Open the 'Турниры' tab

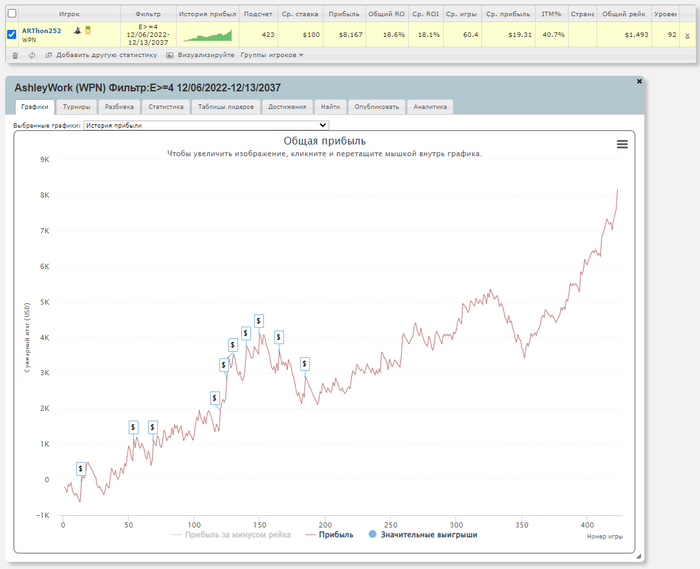pos(76,107)
